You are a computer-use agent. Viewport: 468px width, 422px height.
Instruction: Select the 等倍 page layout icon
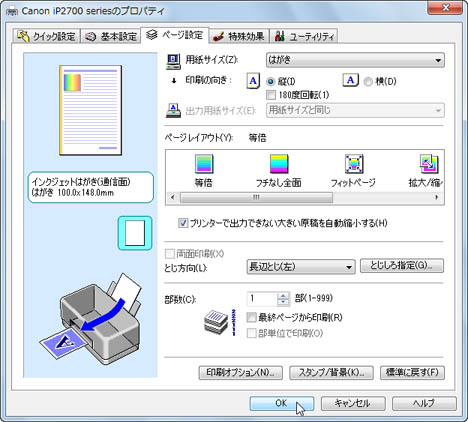(204, 164)
